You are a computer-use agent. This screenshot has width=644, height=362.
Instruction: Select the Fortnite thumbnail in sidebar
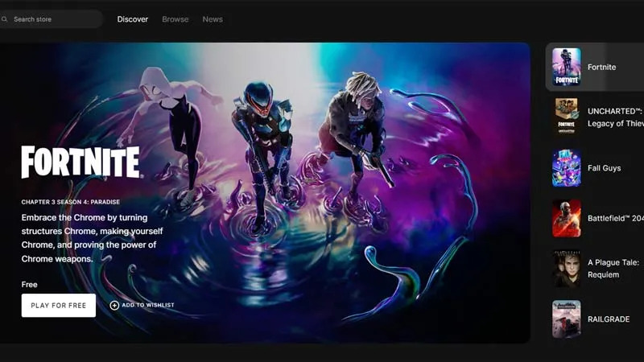tap(567, 67)
